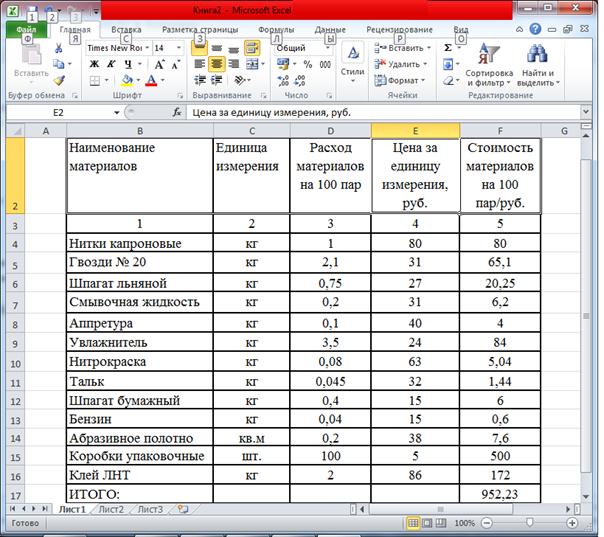Open the font color dropdown arrow

click(163, 81)
